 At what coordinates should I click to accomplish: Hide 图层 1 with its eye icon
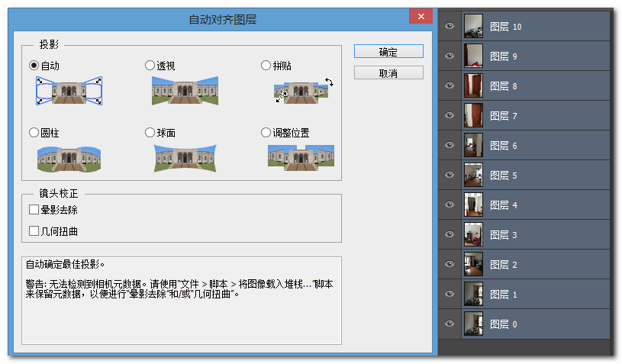pyautogui.click(x=450, y=294)
